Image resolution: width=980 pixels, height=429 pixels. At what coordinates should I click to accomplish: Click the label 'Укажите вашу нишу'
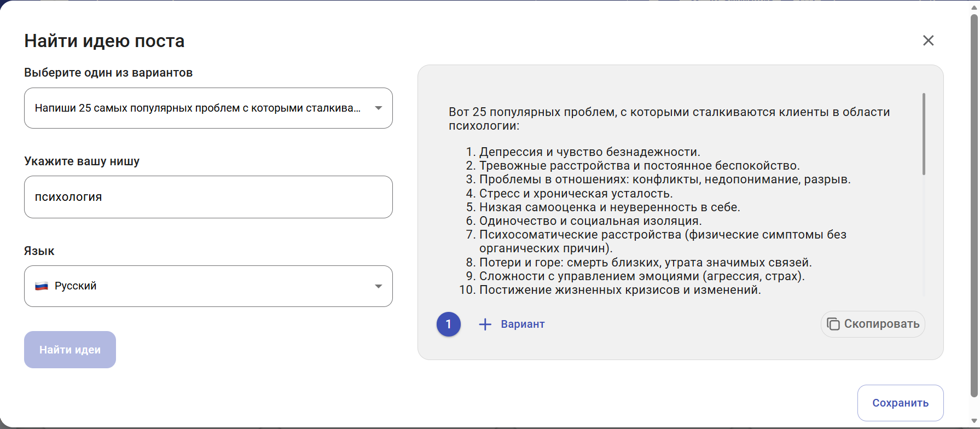coord(82,161)
